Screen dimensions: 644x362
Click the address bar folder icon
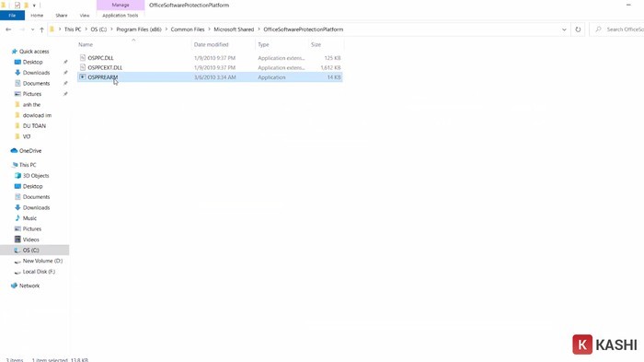click(x=52, y=29)
